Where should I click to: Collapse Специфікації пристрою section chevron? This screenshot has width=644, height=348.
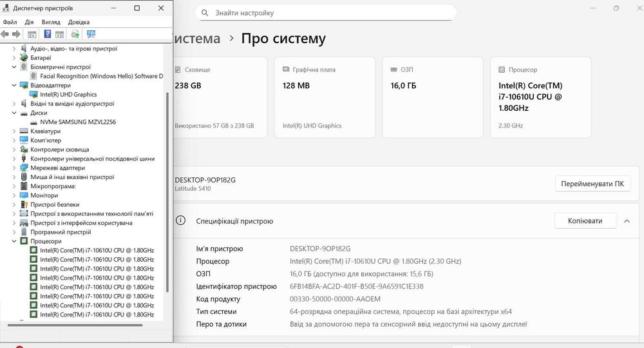627,221
